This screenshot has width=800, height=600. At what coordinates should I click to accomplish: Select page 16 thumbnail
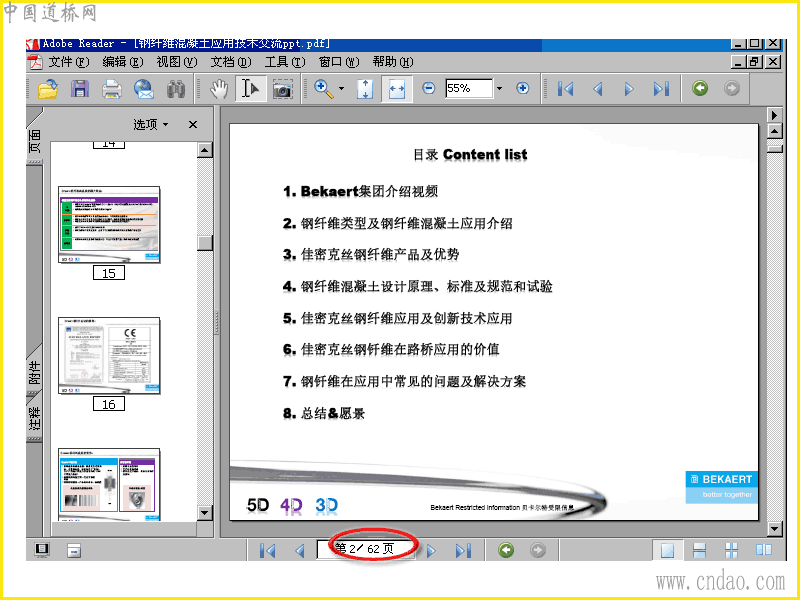[109, 356]
